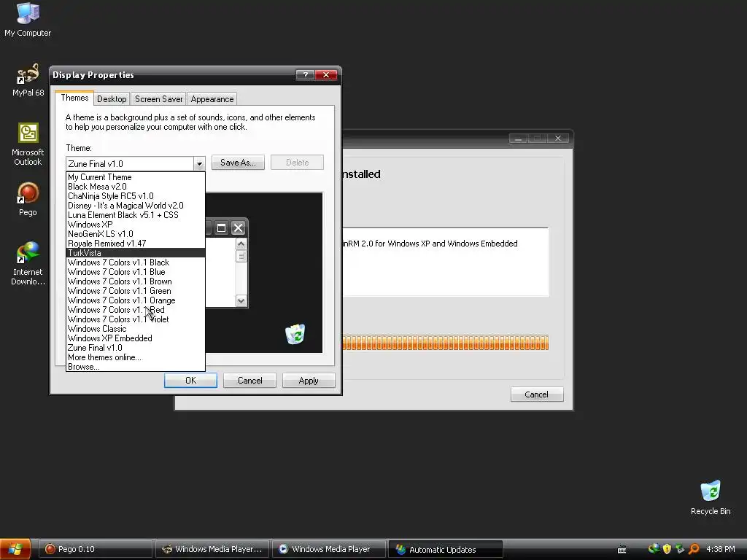This screenshot has height=560, width=747.
Task: Pick NeoGeniX LS v1.0 theme
Action: click(135, 234)
